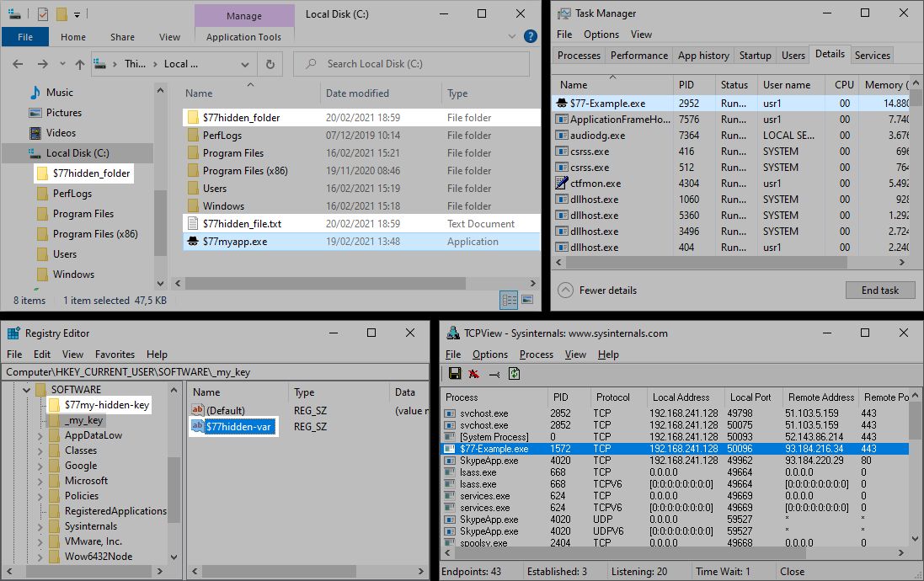This screenshot has height=581, width=924.
Task: Refresh the TCPView connections list
Action: [x=515, y=373]
